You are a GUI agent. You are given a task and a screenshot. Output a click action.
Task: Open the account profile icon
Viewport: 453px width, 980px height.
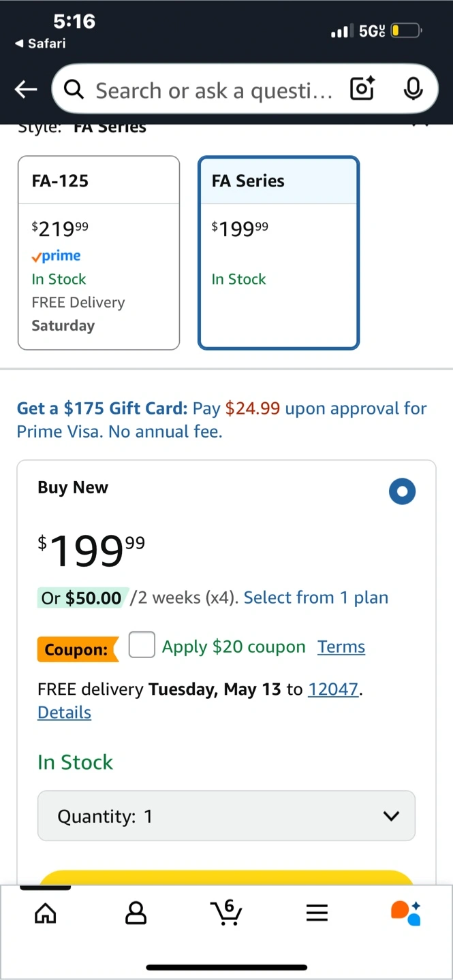click(136, 913)
